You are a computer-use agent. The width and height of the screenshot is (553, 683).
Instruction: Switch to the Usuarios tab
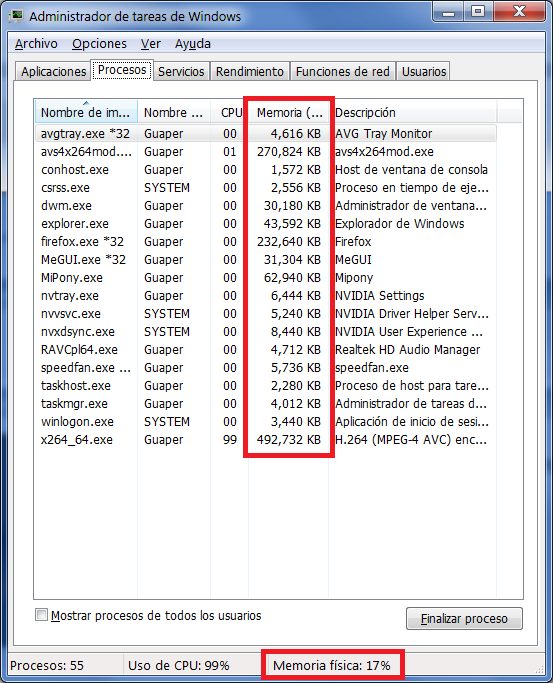(424, 71)
